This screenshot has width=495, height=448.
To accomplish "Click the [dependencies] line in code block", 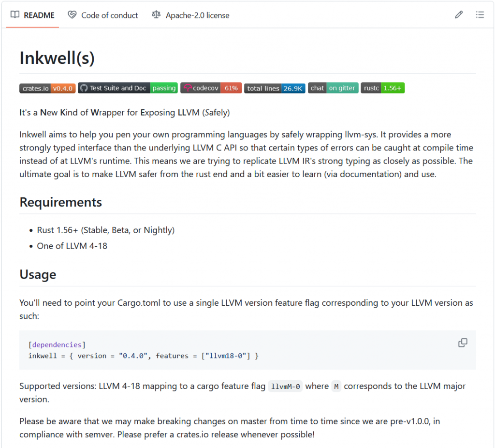I will click(57, 344).
